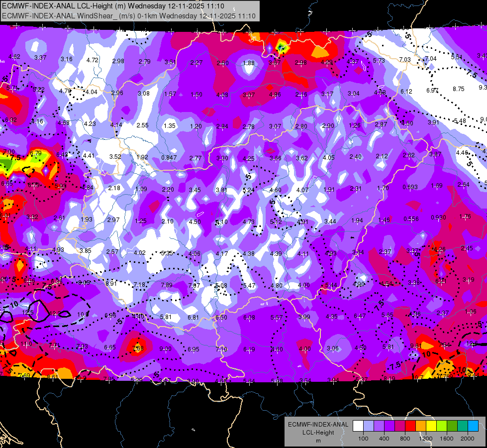Click the white legend swatch below 100
487x448 pixels.
tap(358, 426)
